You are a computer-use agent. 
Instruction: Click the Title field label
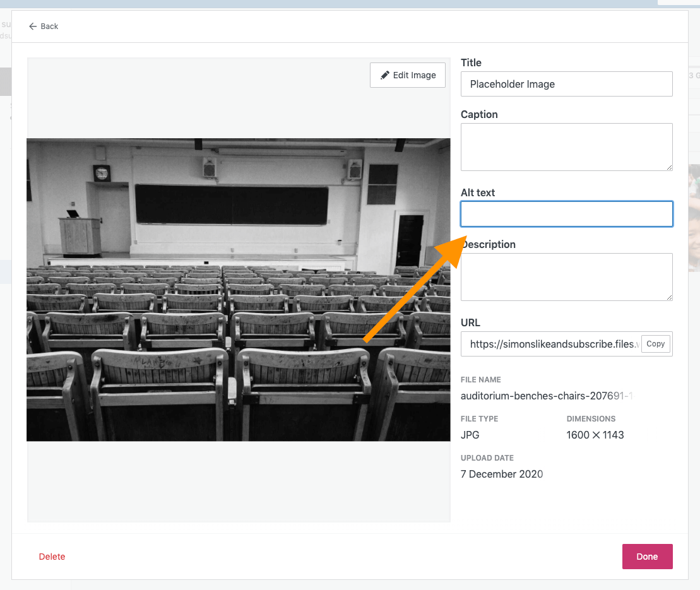(x=471, y=62)
